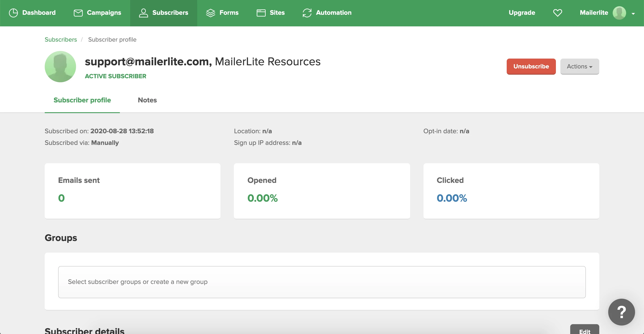
Task: Select the Subscriber profile tab
Action: 82,100
